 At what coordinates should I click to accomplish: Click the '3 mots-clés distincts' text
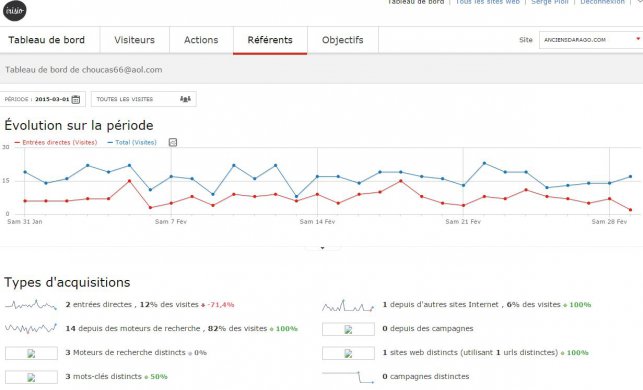103,376
